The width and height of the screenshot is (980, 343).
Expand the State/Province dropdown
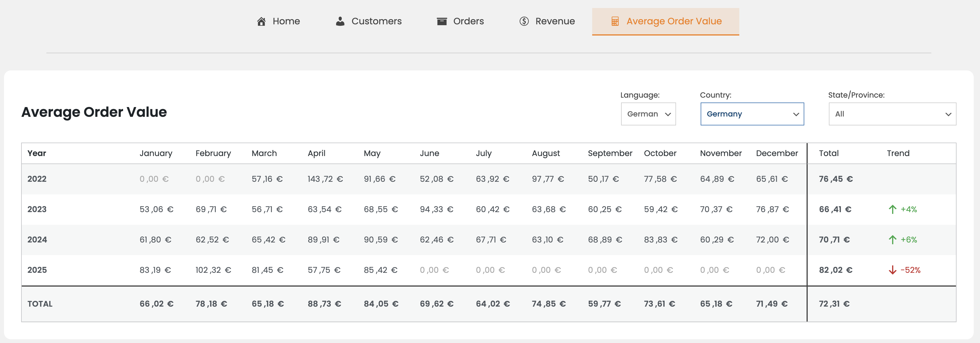point(892,114)
